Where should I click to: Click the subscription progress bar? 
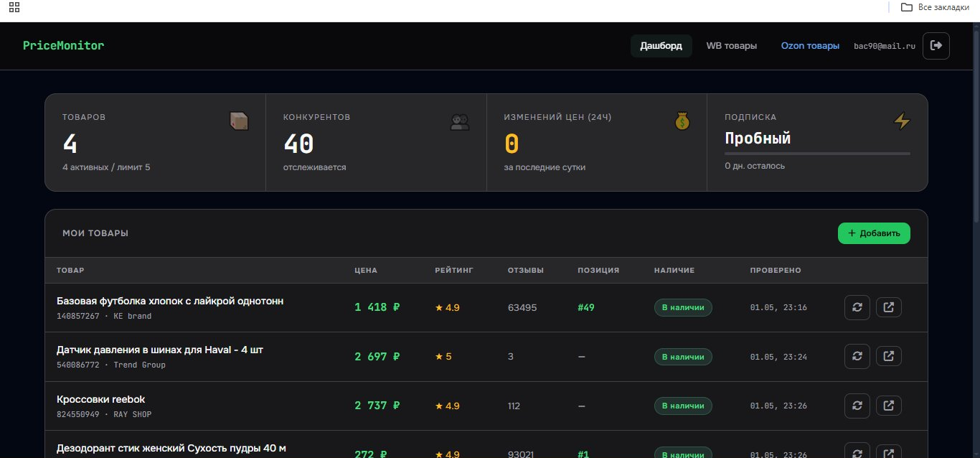point(817,154)
